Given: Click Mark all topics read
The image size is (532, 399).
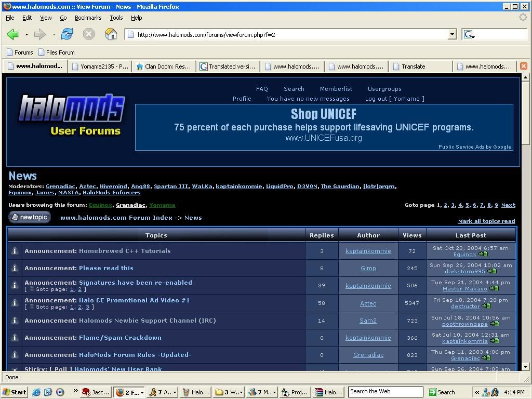Looking at the screenshot, I should point(486,221).
